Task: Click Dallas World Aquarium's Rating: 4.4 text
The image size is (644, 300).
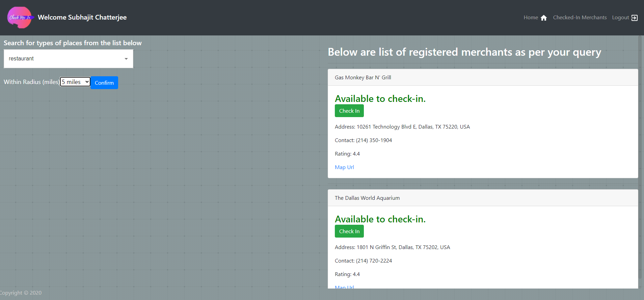Action: [x=347, y=274]
